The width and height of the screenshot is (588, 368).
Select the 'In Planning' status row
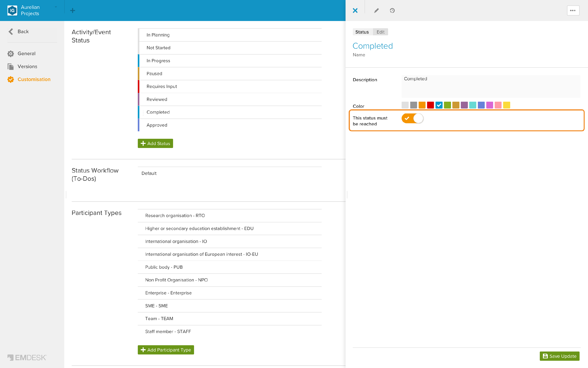pos(230,35)
